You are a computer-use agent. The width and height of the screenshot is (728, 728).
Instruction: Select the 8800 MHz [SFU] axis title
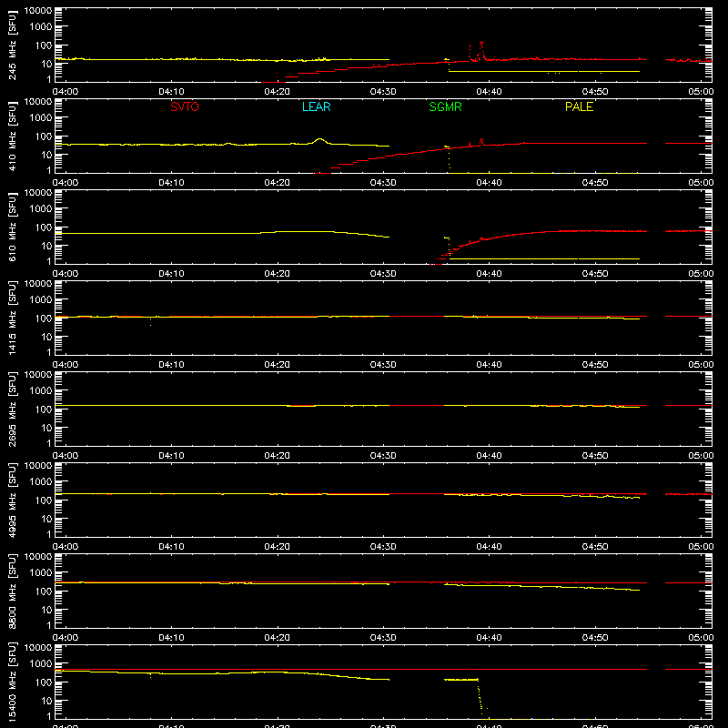12,591
